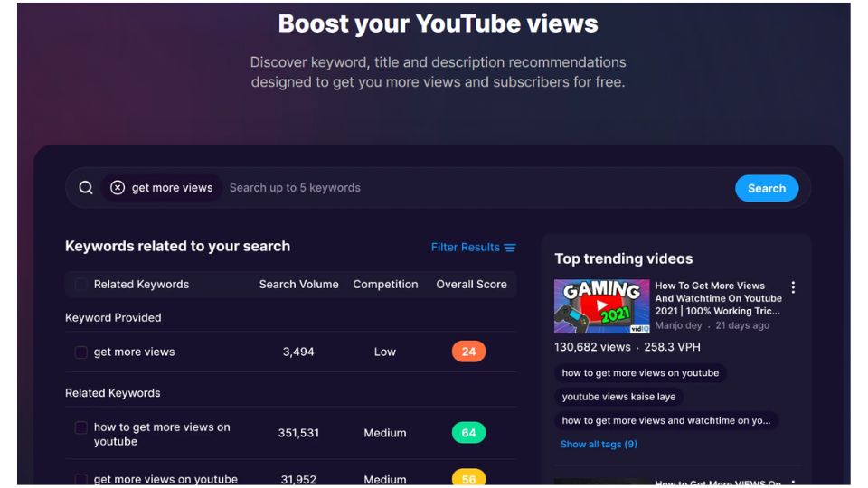Click '130,682 views' stat text
This screenshot has width=868, height=488.
coord(592,347)
